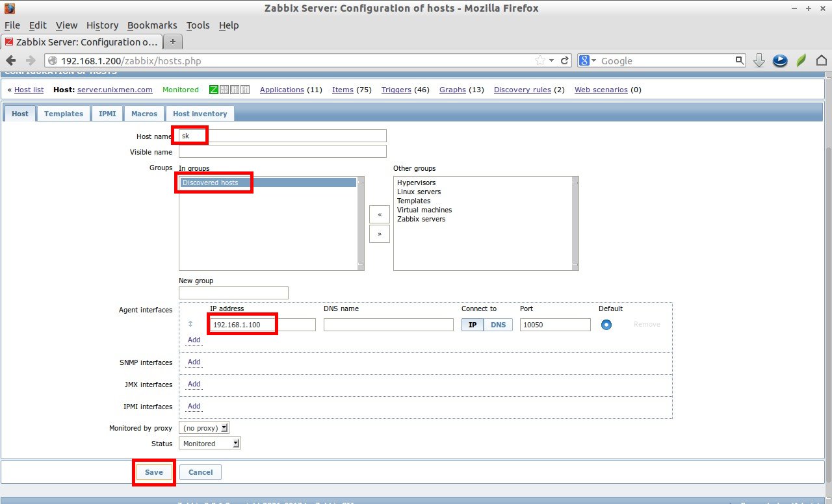The height and width of the screenshot is (504, 832).
Task: Click the IP address field
Action: tap(263, 325)
